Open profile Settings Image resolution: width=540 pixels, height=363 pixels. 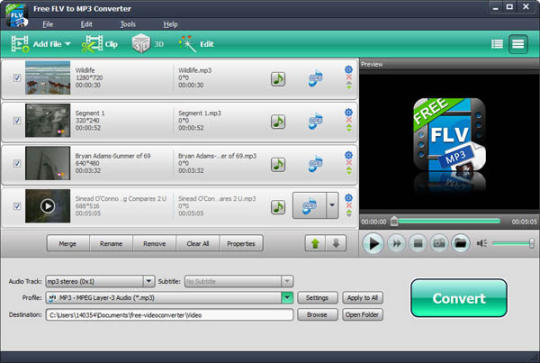[x=317, y=298]
